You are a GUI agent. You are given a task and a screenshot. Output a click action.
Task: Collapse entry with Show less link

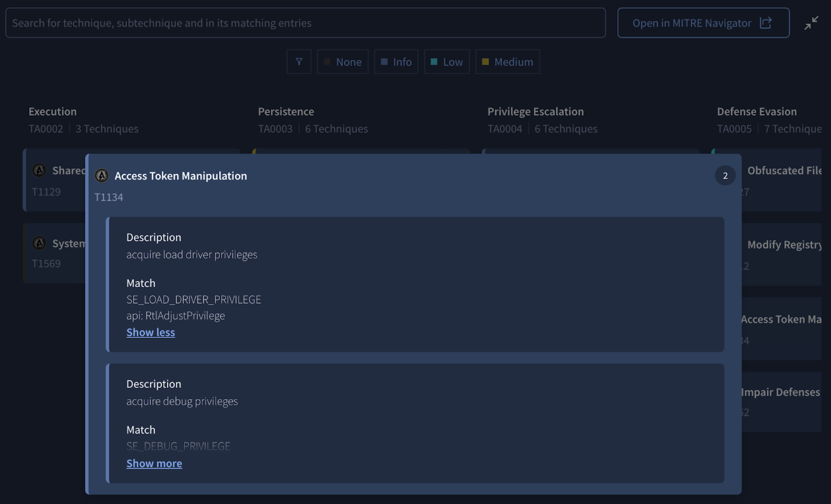(x=150, y=332)
